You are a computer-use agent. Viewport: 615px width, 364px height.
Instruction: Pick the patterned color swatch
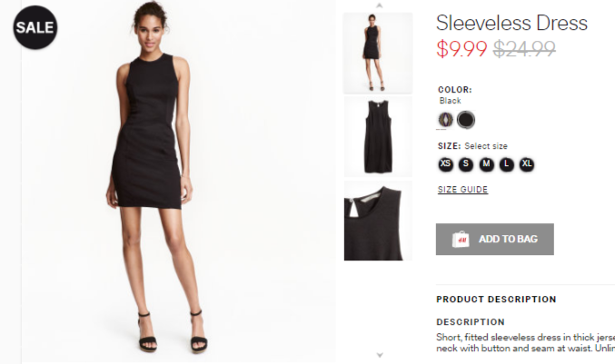click(445, 120)
